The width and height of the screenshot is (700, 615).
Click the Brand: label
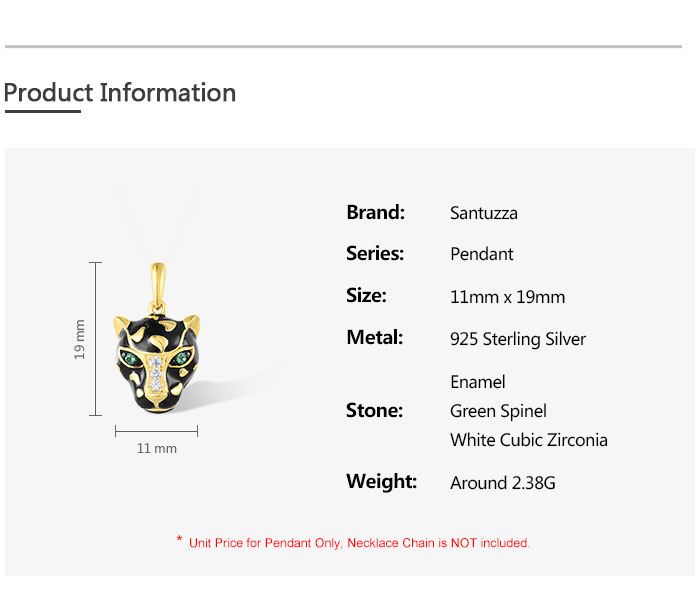[375, 212]
